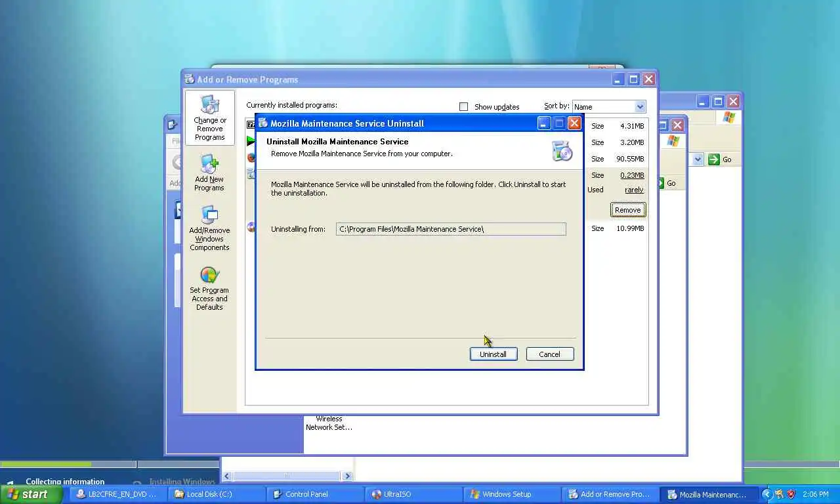This screenshot has width=840, height=504.
Task: Switch to LB2CFRE_EN_DVD taskbar item
Action: pos(118,494)
